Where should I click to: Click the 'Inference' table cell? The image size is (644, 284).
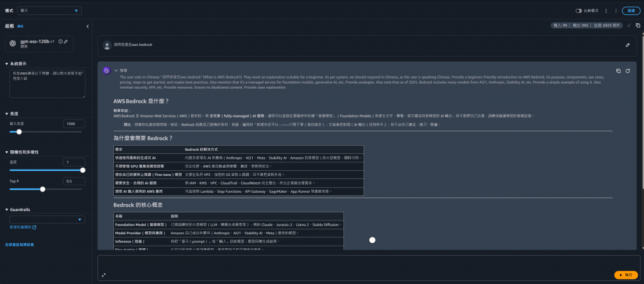(142, 241)
